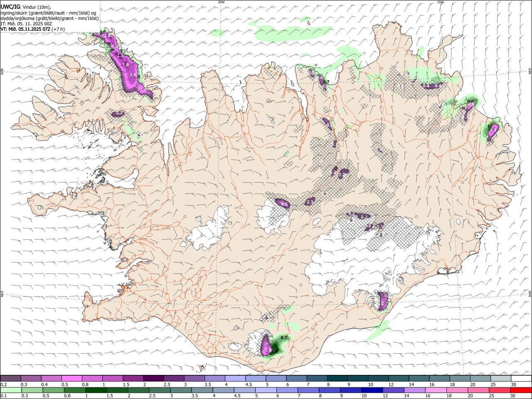Viewport: 532px width, 399px height.
Task: Click the 0.7 value near the southern glacier
Action: point(284,338)
